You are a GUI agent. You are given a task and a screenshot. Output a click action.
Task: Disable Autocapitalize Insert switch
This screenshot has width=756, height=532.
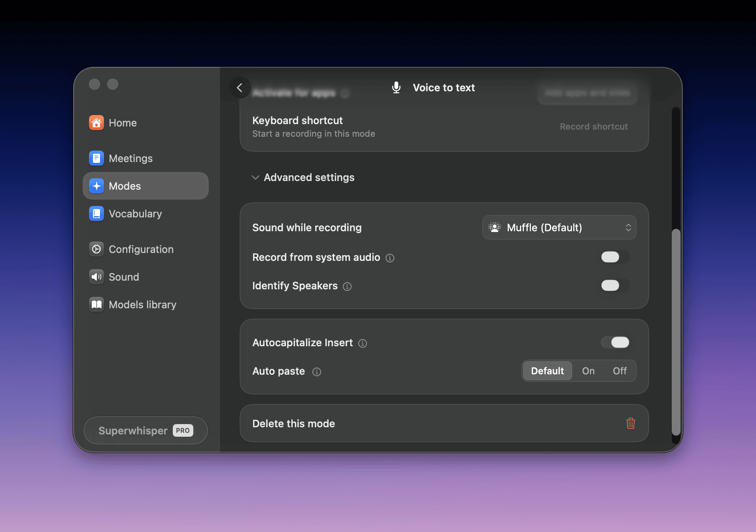[615, 343]
